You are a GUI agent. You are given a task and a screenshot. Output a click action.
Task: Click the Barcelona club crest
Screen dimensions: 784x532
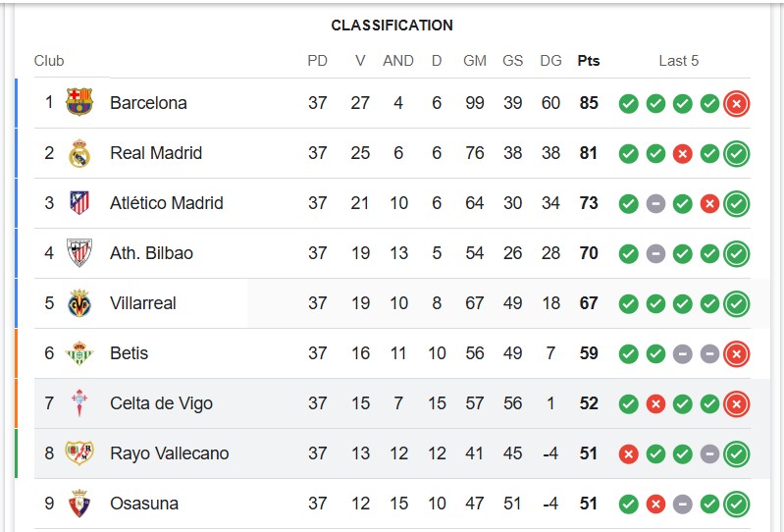[x=79, y=102]
